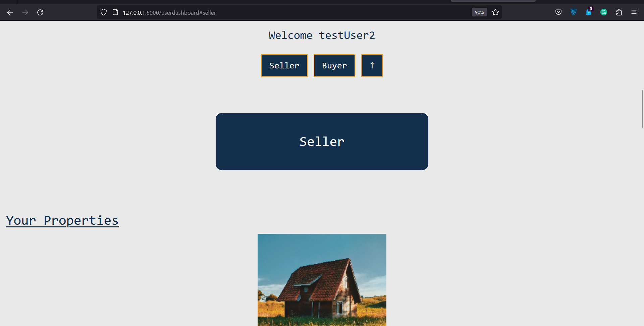Viewport: 644px width, 326px height.
Task: Click the Seller navigation button
Action: tap(284, 66)
